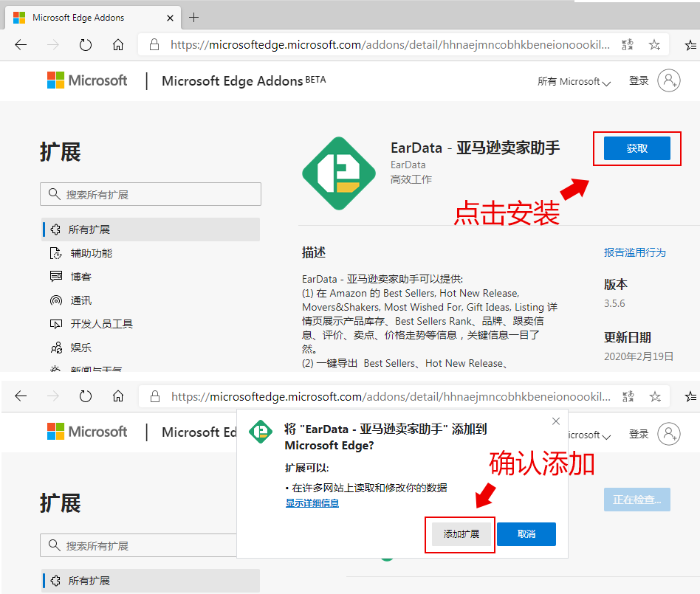
Task: Select 所有扩展 in the top sidebar
Action: (151, 229)
